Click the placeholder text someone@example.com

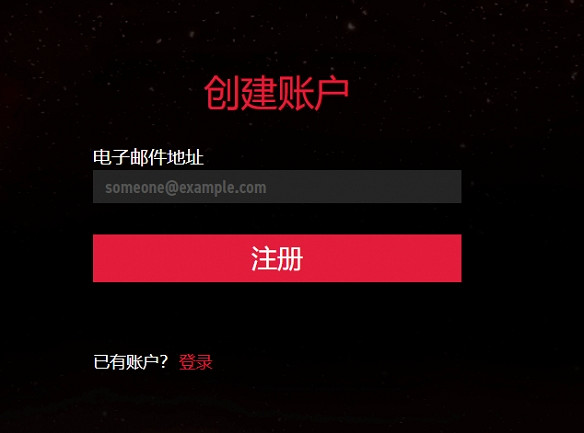click(185, 188)
